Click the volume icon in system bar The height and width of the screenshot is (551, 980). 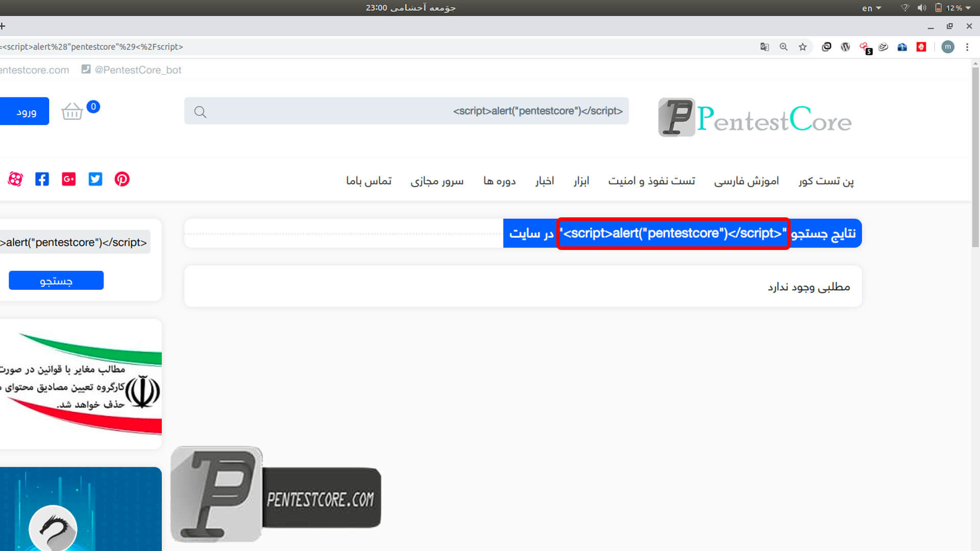coord(921,8)
